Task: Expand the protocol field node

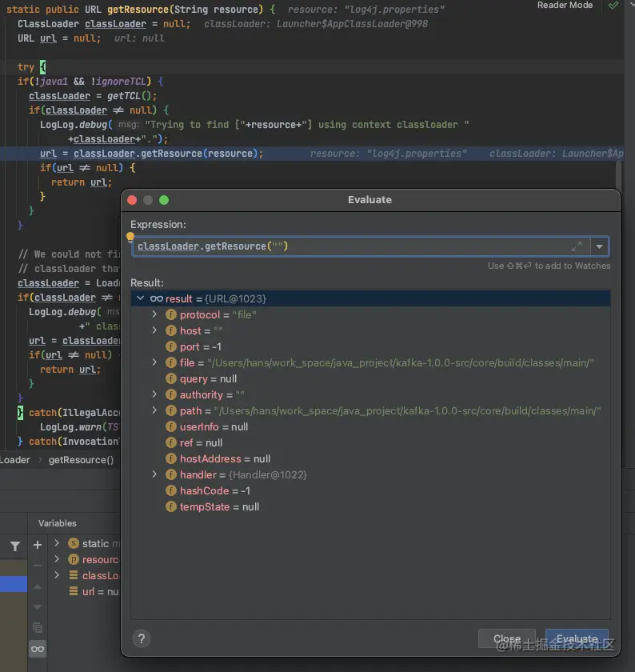Action: pyautogui.click(x=154, y=314)
